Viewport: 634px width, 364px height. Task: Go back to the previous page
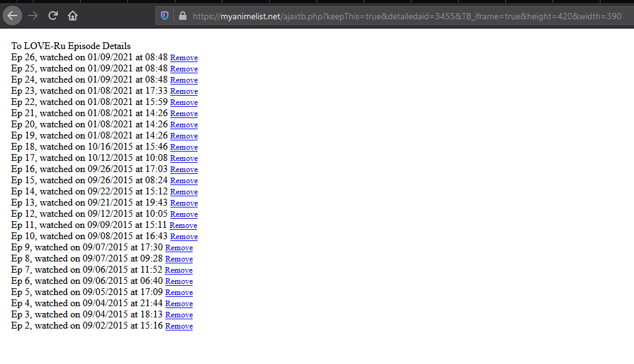pos(12,16)
